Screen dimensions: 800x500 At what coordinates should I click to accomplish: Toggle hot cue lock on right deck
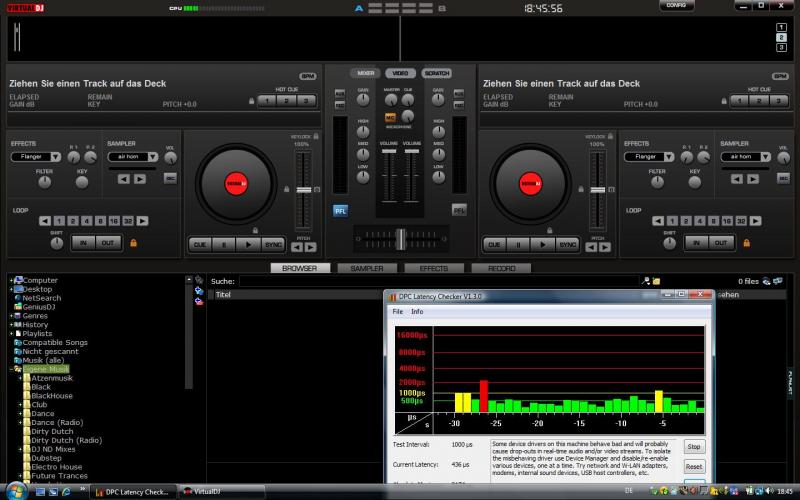pyautogui.click(x=724, y=101)
